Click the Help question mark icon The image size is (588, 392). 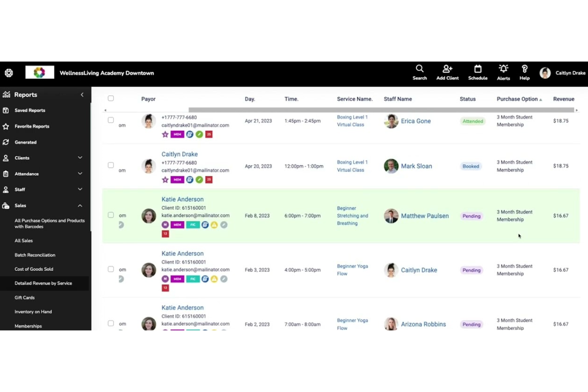(524, 69)
